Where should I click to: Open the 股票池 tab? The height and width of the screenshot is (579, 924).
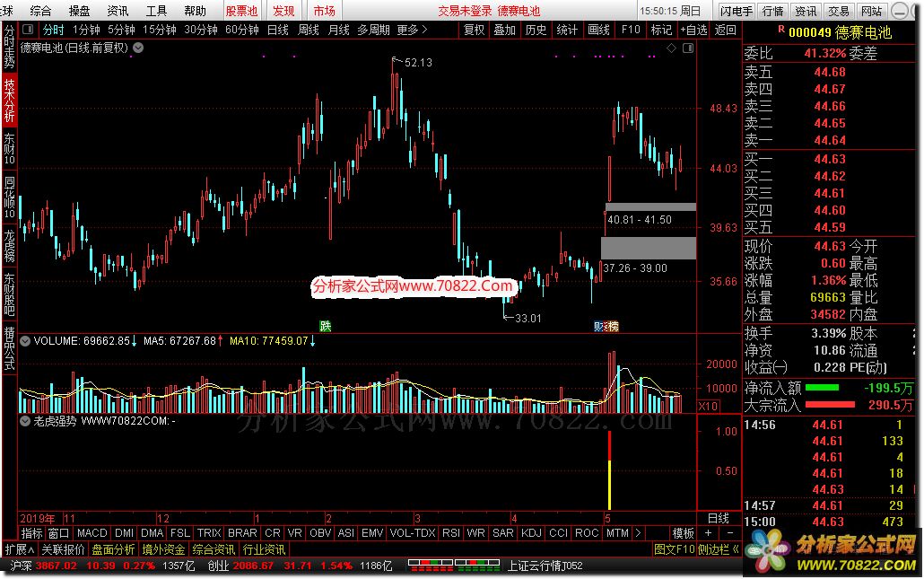point(241,11)
